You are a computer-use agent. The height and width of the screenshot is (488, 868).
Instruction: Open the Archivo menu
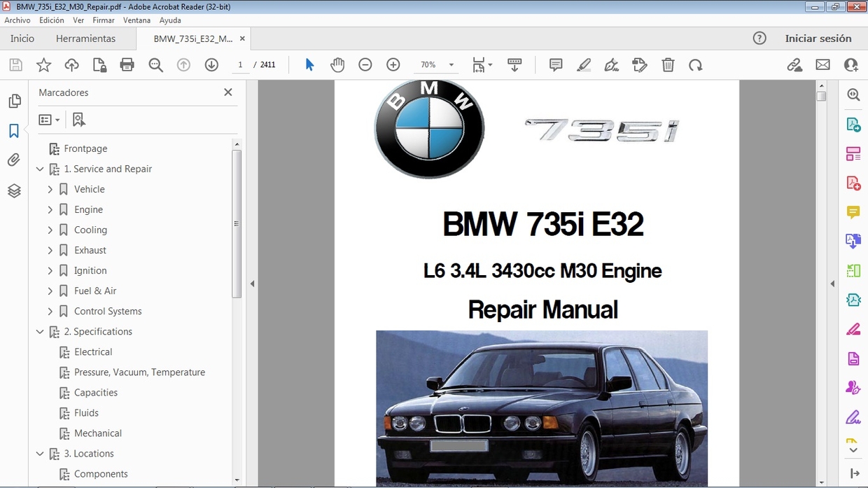pyautogui.click(x=17, y=20)
